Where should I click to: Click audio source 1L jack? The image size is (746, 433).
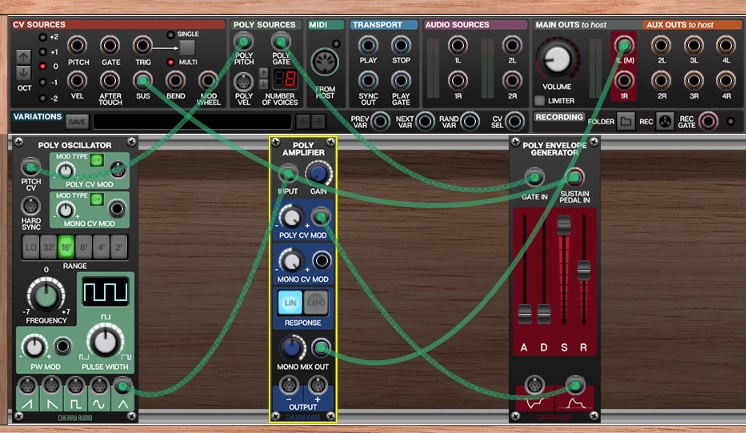458,46
